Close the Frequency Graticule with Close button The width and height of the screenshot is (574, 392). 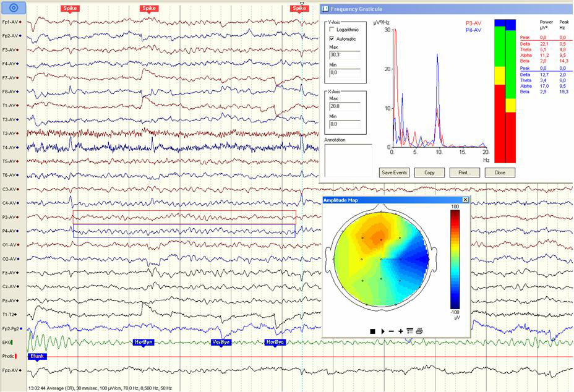click(x=500, y=173)
